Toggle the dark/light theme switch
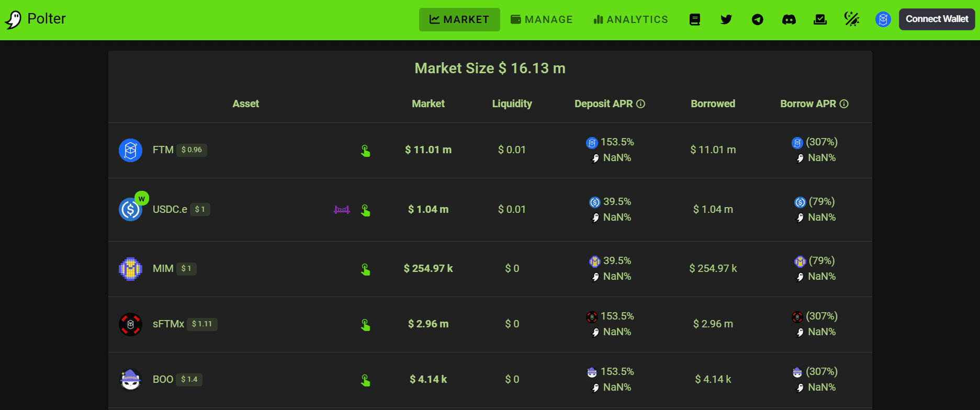Image resolution: width=980 pixels, height=410 pixels. coord(852,19)
